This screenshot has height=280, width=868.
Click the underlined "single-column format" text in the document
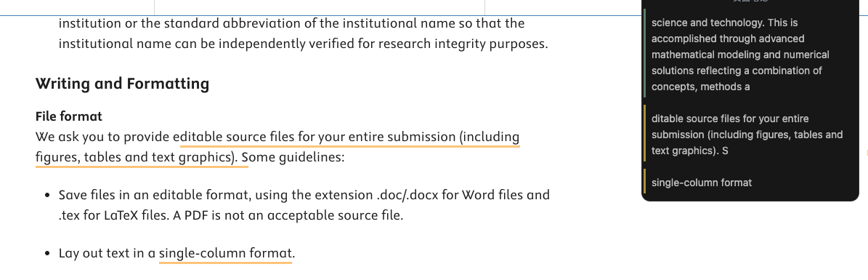[x=225, y=254]
